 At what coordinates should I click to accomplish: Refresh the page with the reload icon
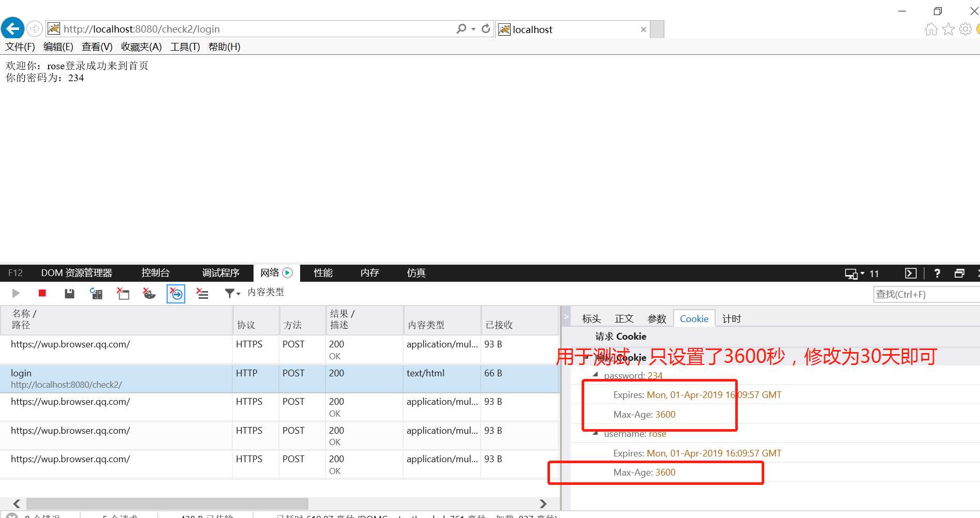(x=485, y=29)
